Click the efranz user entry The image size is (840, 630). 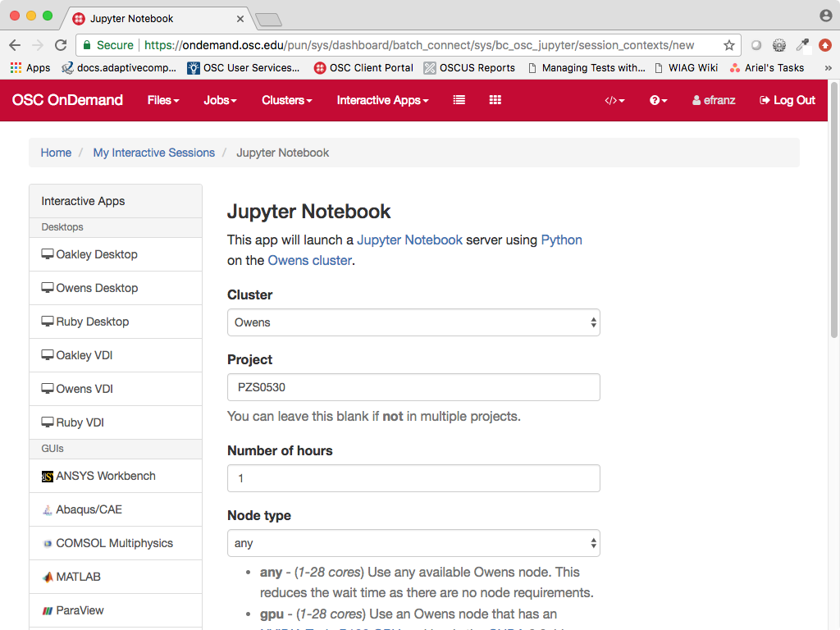coord(714,100)
